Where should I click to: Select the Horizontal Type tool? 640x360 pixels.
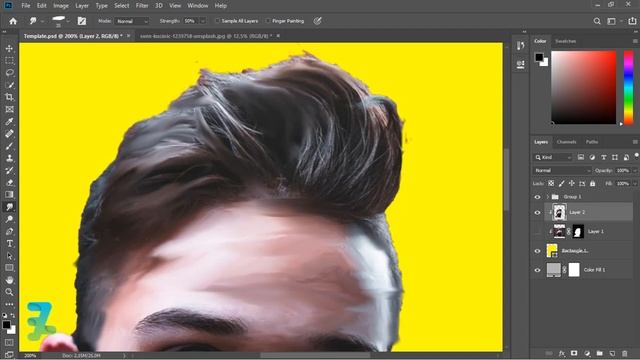tap(9, 244)
